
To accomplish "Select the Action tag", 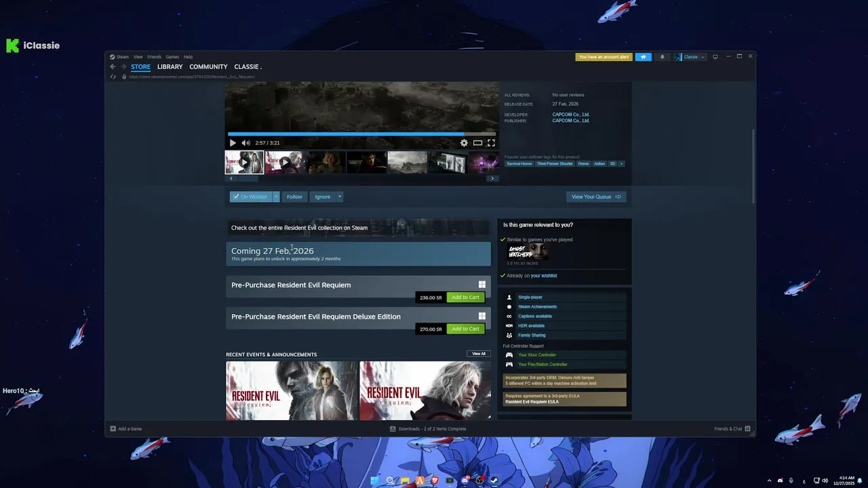I will 599,163.
